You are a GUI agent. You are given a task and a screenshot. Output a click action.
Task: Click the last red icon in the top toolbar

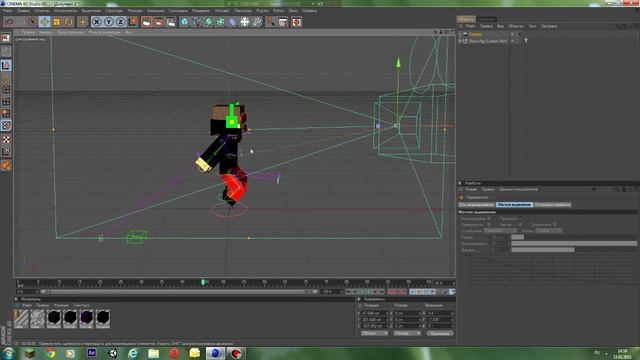point(297,22)
